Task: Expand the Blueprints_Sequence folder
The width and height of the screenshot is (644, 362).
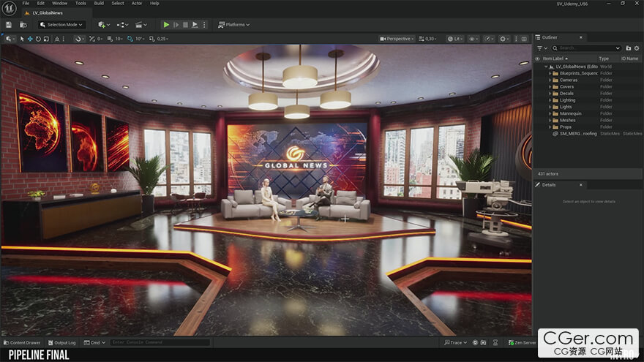Action: coord(550,73)
